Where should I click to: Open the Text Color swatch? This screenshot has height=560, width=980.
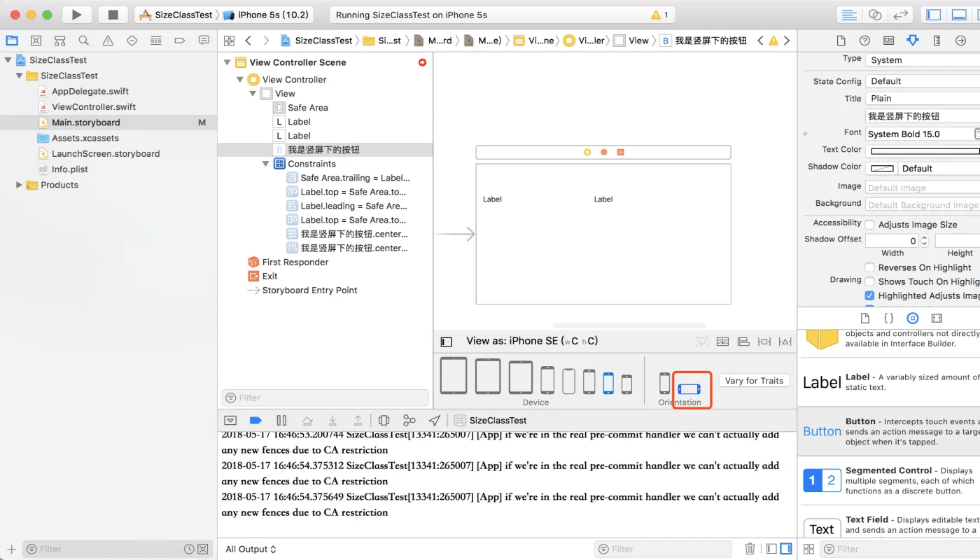pyautogui.click(x=924, y=150)
